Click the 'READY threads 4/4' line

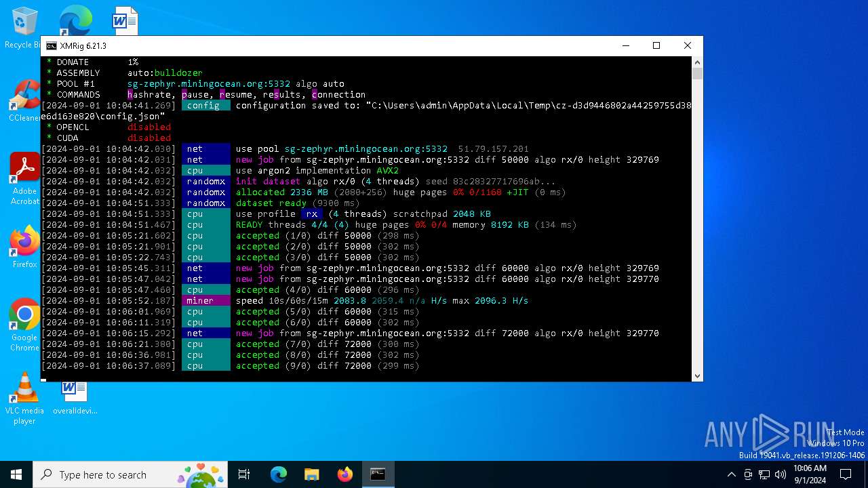click(x=406, y=225)
